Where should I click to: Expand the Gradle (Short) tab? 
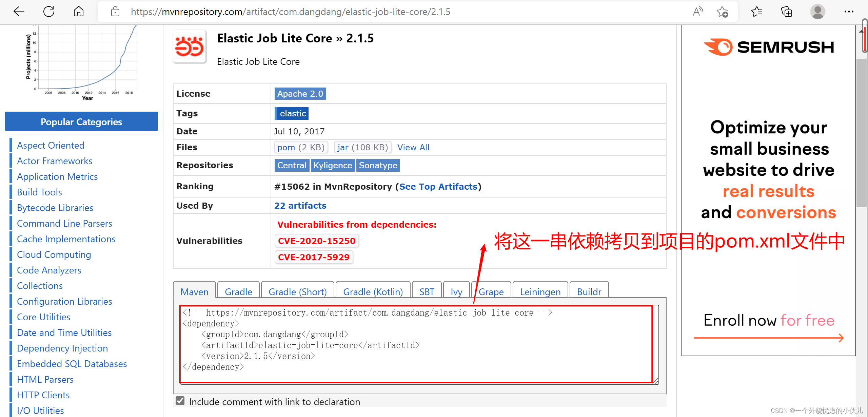click(x=298, y=292)
